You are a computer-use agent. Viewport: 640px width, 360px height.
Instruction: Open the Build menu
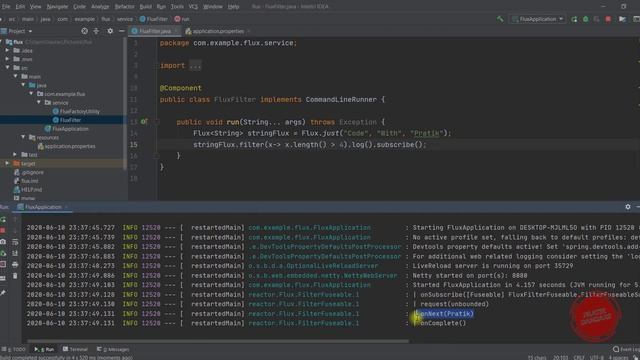point(145,7)
